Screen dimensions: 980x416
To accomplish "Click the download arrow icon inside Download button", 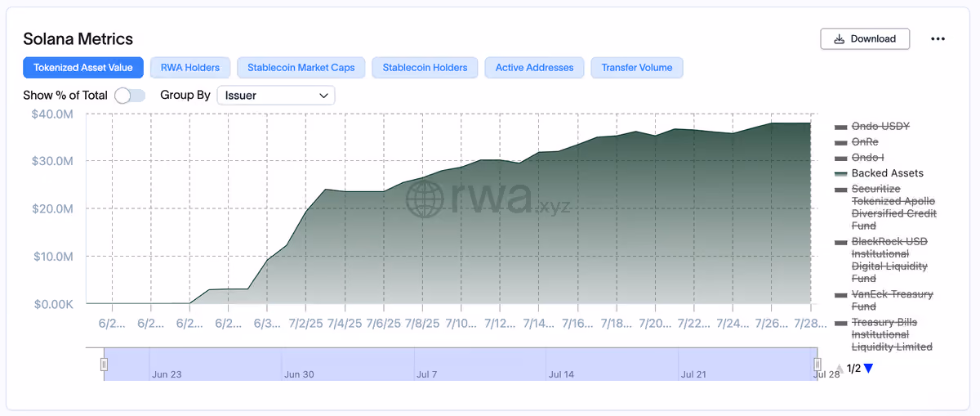I will coord(839,38).
